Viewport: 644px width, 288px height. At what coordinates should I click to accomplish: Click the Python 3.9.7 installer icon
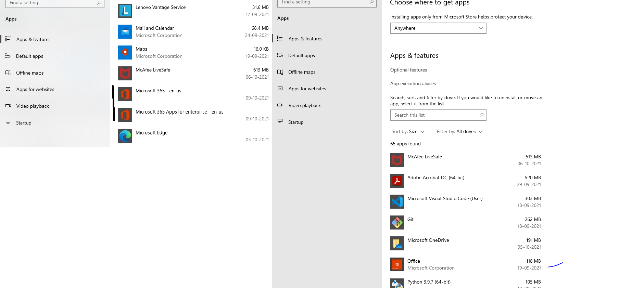[397, 283]
